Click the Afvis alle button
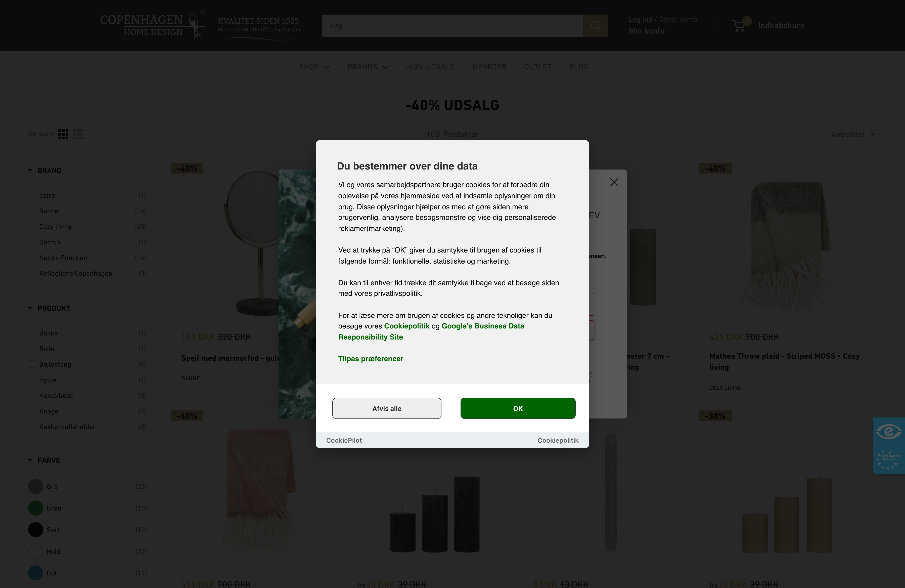The height and width of the screenshot is (588, 905). tap(387, 408)
